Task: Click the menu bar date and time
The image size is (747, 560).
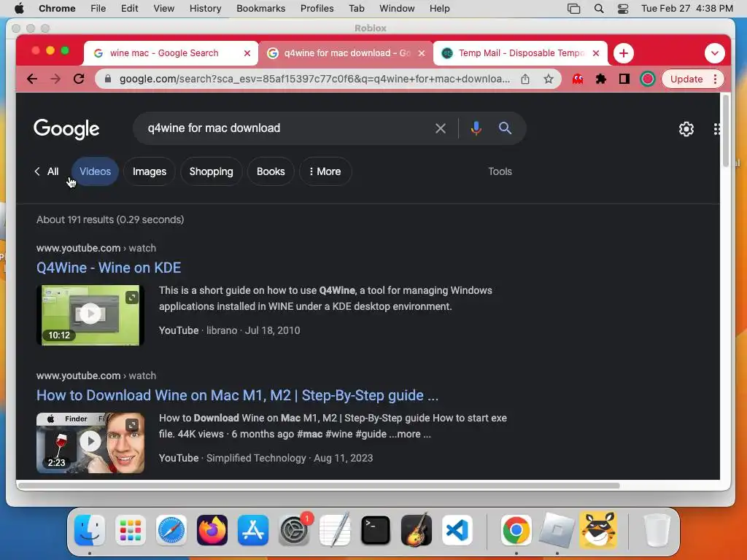Action: pos(686,9)
